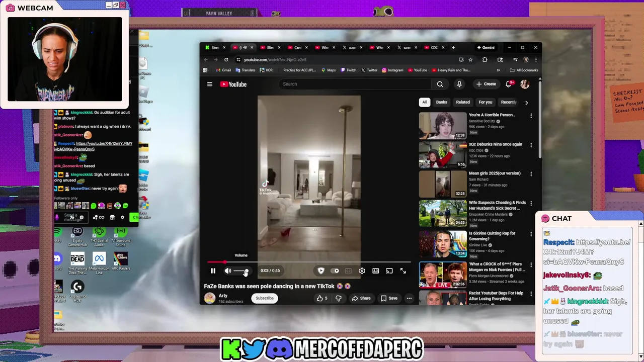This screenshot has height=362, width=644.
Task: Open more actions ellipsis under the video
Action: tap(409, 298)
